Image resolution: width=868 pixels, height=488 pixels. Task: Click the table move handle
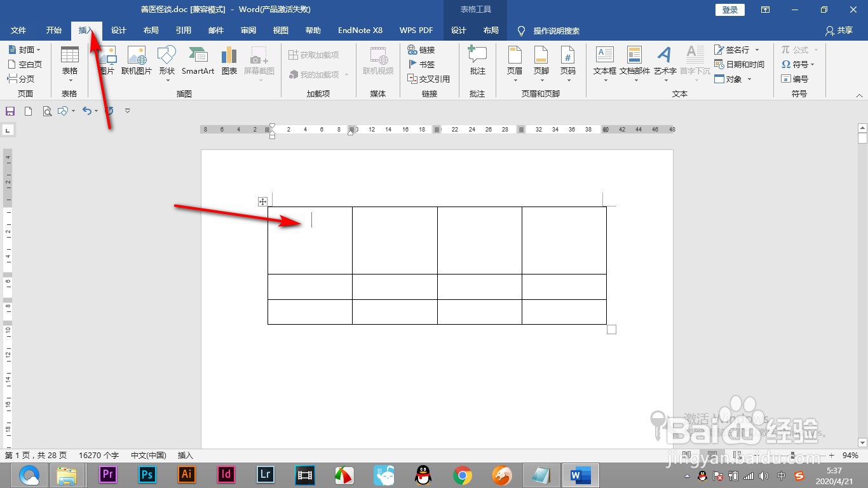point(262,201)
